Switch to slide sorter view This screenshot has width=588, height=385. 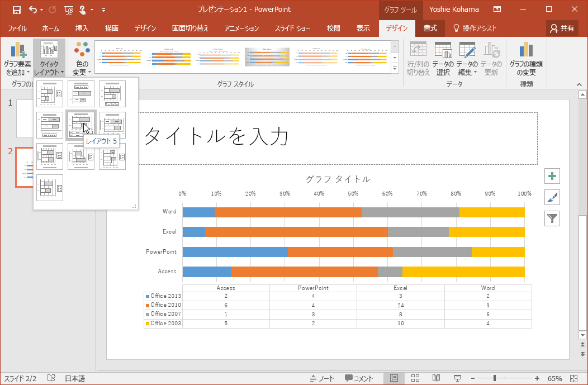(x=415, y=378)
